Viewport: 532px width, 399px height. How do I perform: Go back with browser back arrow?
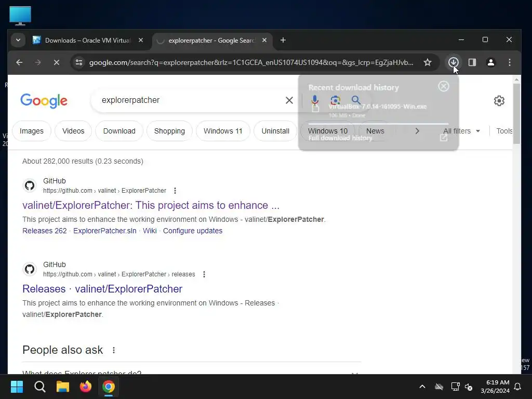(19, 62)
